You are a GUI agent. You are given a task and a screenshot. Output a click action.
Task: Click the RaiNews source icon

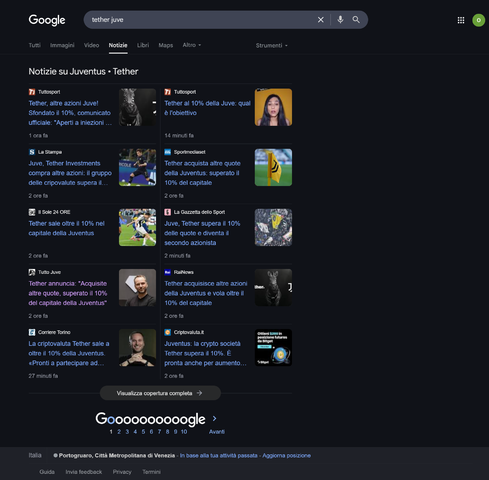tap(167, 272)
